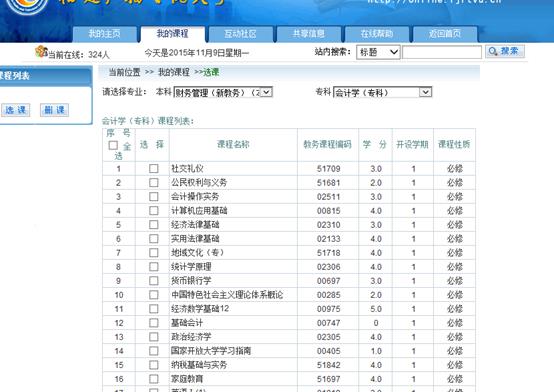Click the 选课 button in sidebar

16,110
